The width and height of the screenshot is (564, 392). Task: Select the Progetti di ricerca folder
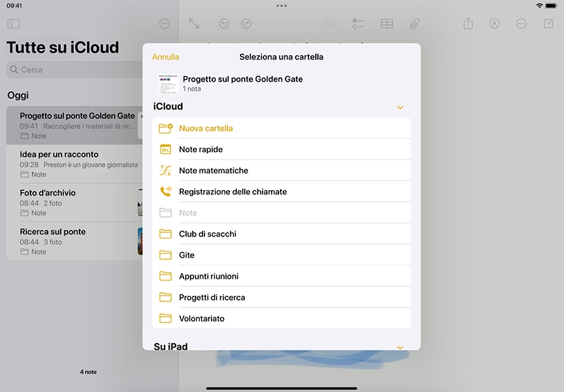pos(281,297)
